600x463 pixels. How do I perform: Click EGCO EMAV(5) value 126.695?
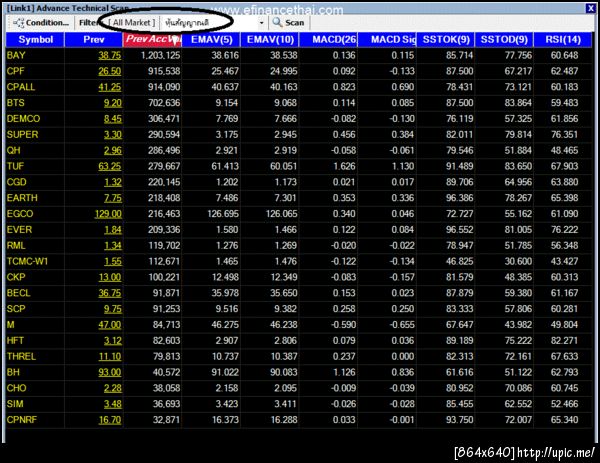tap(223, 214)
